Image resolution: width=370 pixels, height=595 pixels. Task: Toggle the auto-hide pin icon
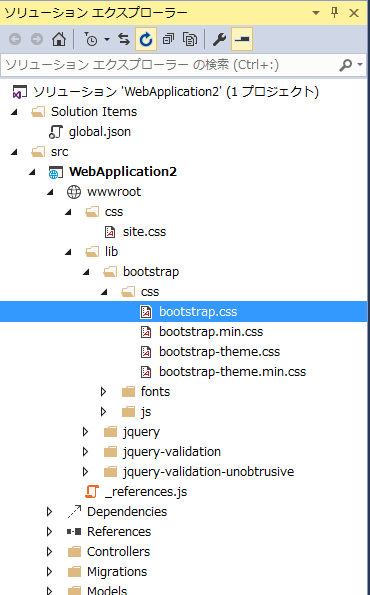[334, 13]
